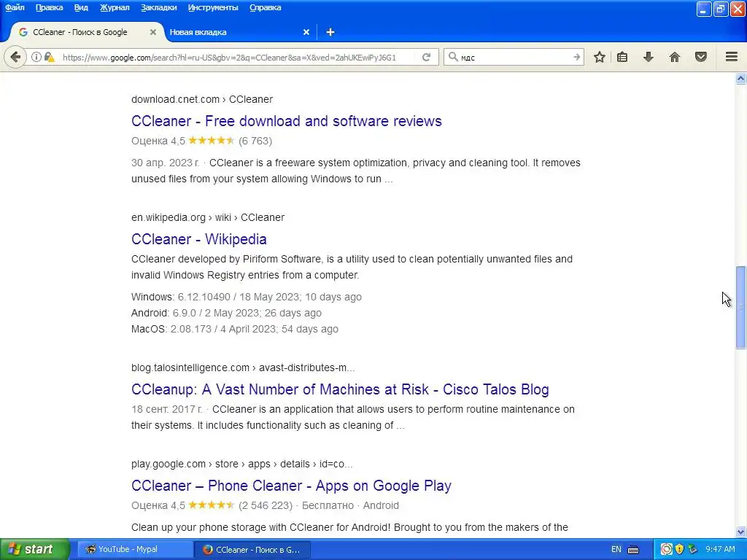Click the network connection tray icon
Viewport: 747px width, 560px height.
tap(693, 549)
